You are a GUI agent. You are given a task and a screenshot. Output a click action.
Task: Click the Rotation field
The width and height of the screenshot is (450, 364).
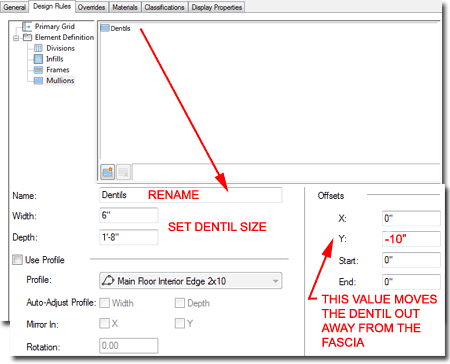pyautogui.click(x=129, y=346)
